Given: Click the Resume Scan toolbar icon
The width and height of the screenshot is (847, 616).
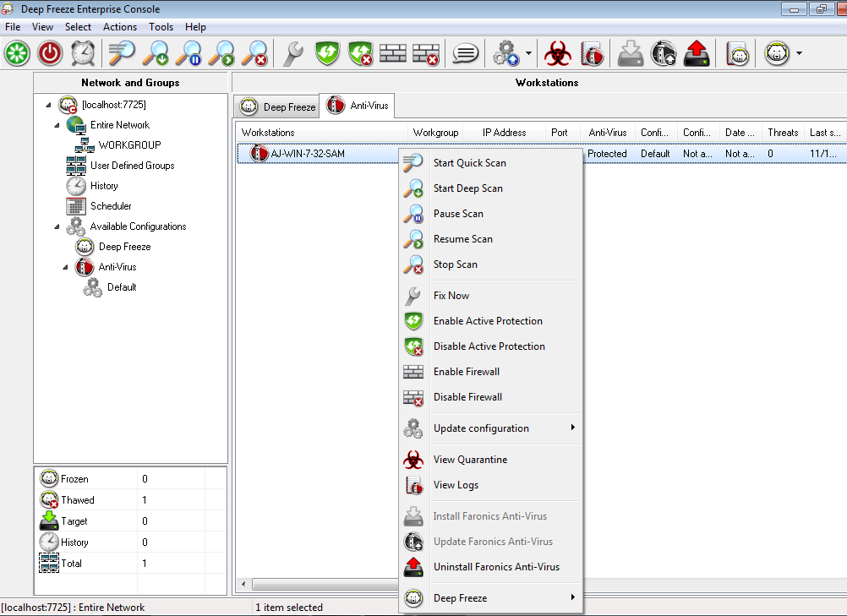Looking at the screenshot, I should tap(221, 53).
